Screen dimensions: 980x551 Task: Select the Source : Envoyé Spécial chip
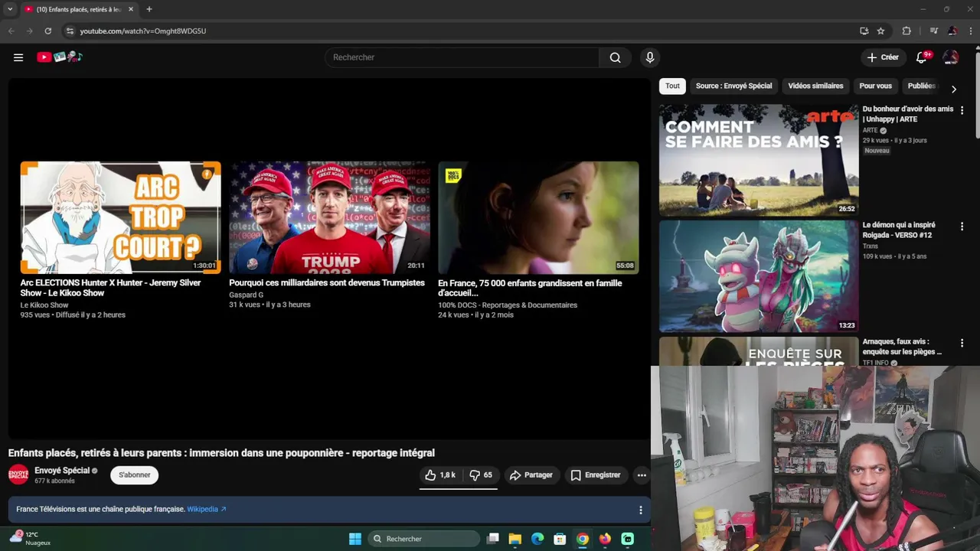pos(733,86)
